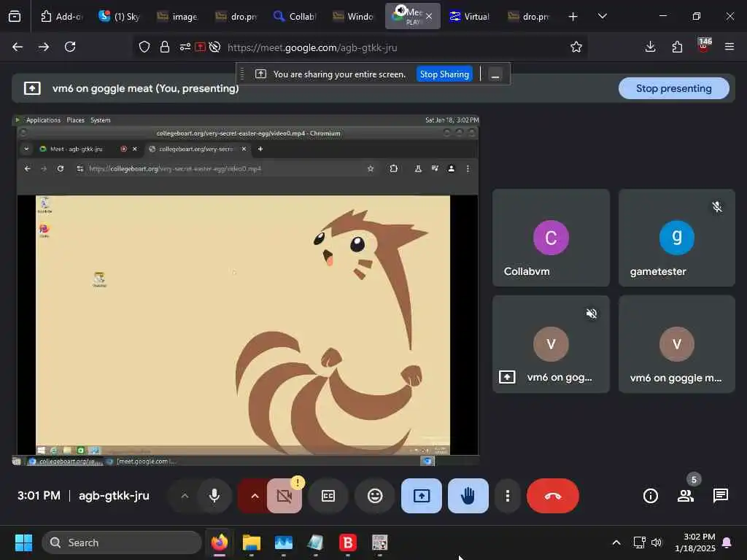Open volume control in system tray
This screenshot has width=747, height=560.
tap(657, 542)
